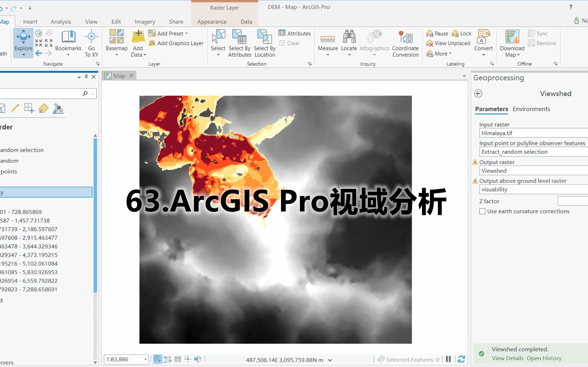Screen dimensions: 588x367
Task: Open the Analysis ribbon tab
Action: coord(61,22)
